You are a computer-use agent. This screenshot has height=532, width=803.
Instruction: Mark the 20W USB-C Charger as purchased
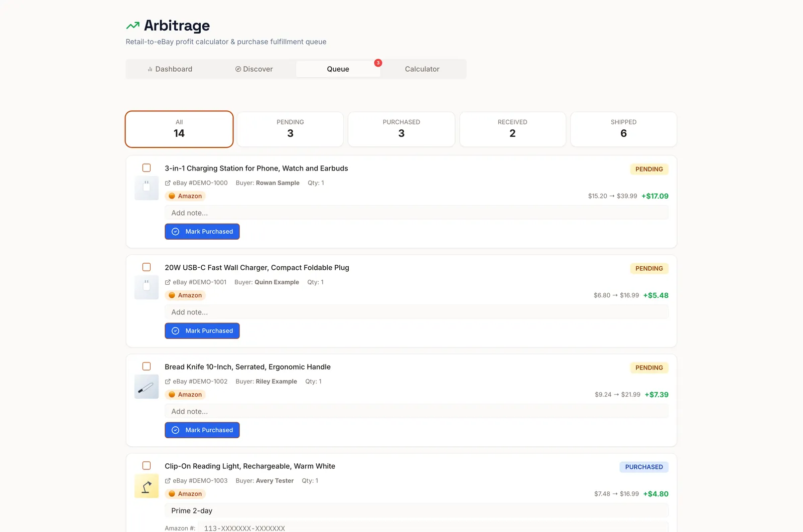coord(202,331)
